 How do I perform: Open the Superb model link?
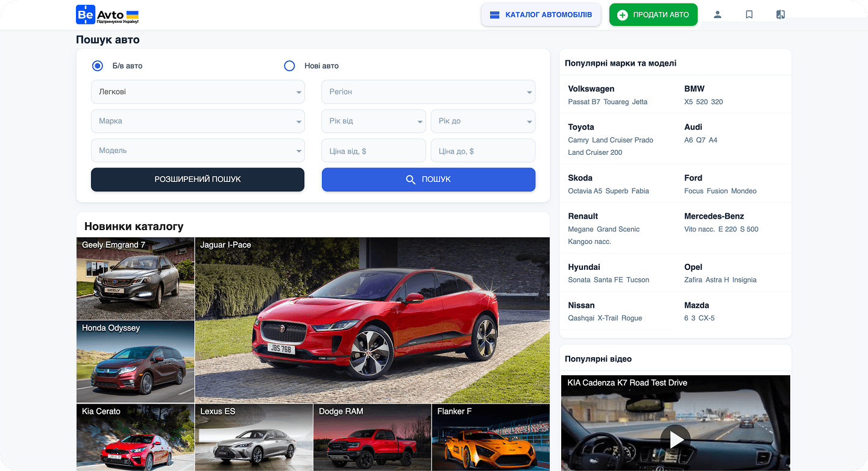(617, 191)
